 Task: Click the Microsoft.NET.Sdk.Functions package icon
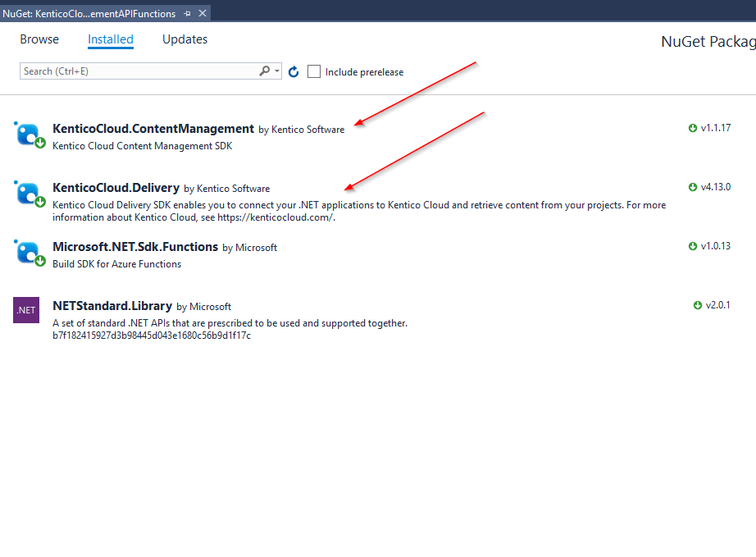click(x=30, y=253)
